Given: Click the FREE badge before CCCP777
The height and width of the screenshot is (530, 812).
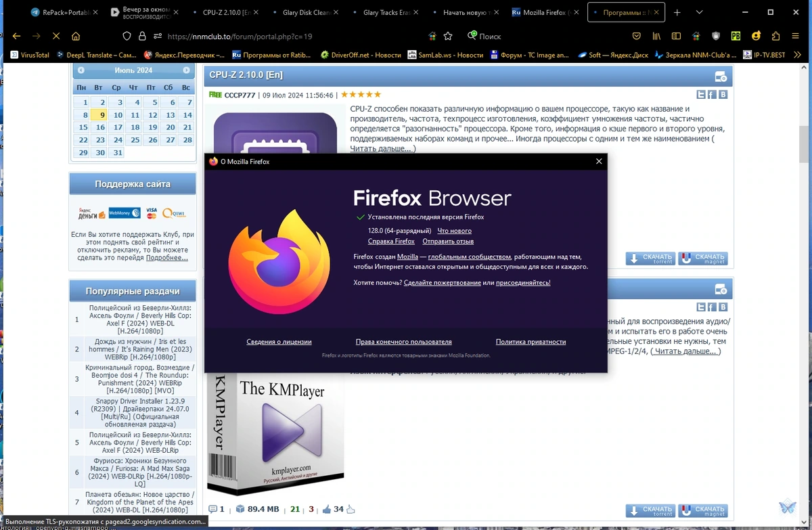Looking at the screenshot, I should pyautogui.click(x=216, y=95).
